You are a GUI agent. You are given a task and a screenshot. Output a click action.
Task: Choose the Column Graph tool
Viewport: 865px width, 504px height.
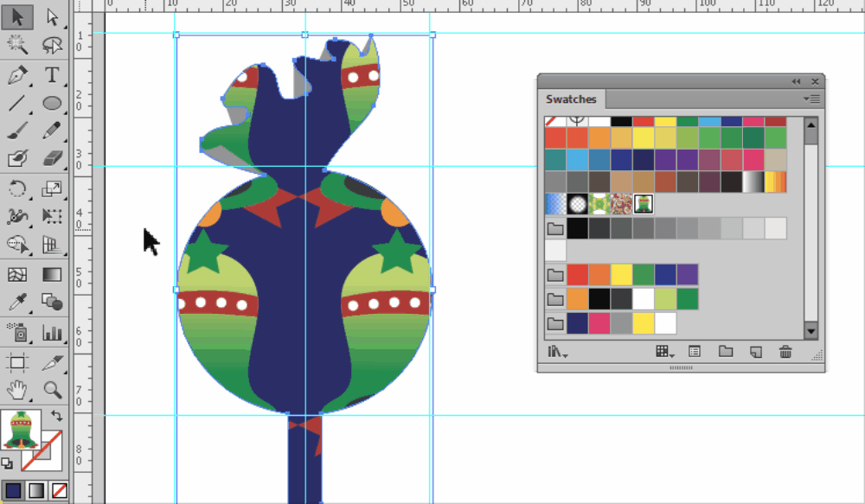pos(52,332)
